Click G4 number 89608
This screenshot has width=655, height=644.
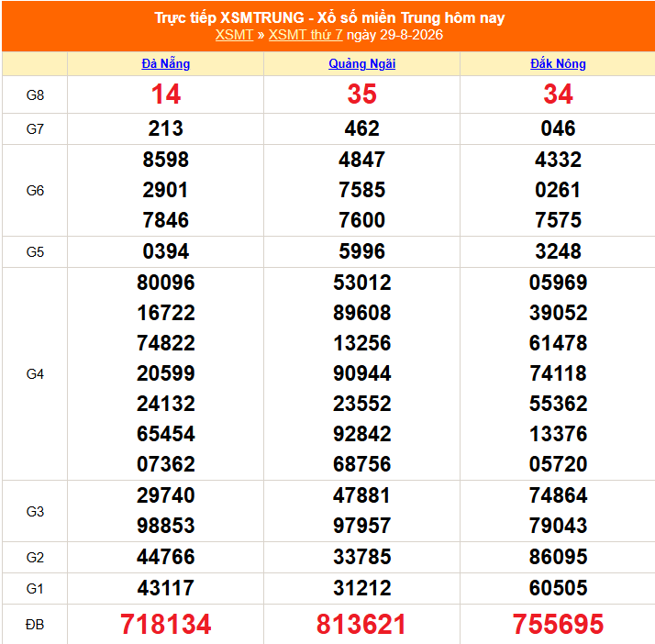pos(361,313)
